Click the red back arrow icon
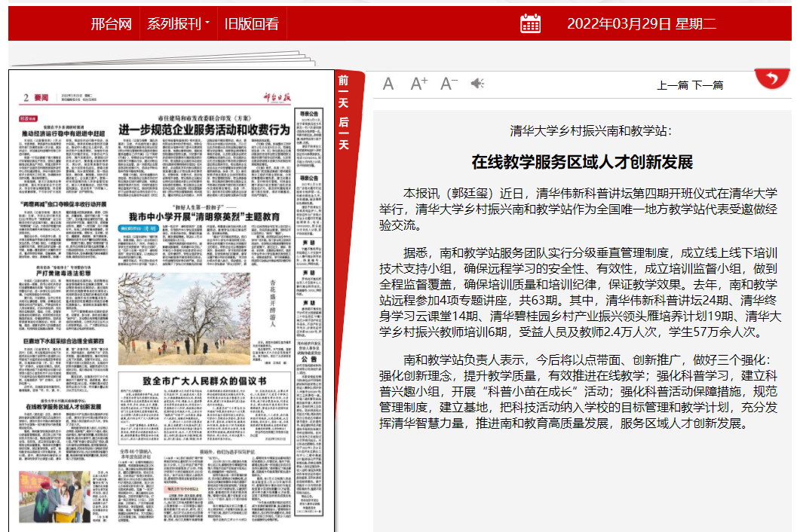800x532 pixels. (771, 78)
